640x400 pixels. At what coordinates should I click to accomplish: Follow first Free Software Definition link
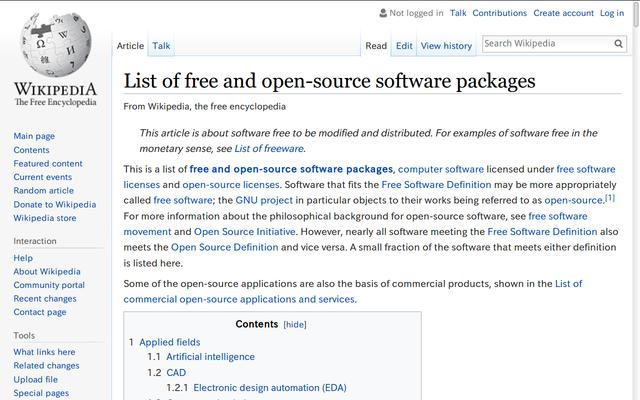click(x=436, y=184)
